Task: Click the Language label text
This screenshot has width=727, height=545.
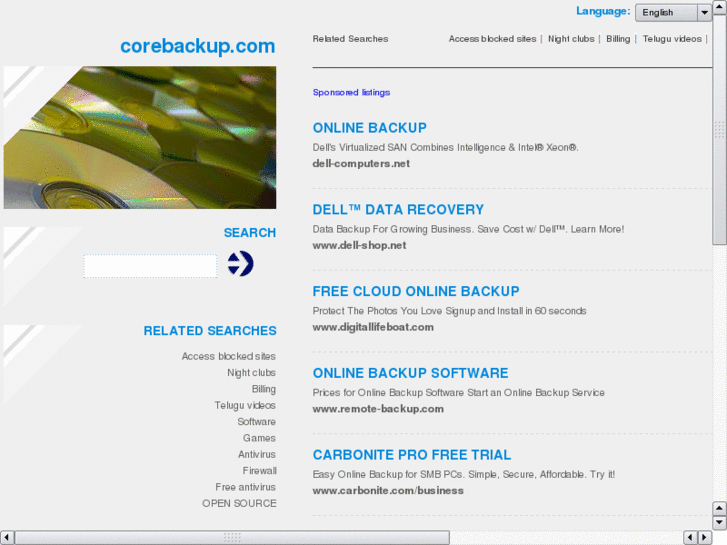Action: click(x=603, y=11)
